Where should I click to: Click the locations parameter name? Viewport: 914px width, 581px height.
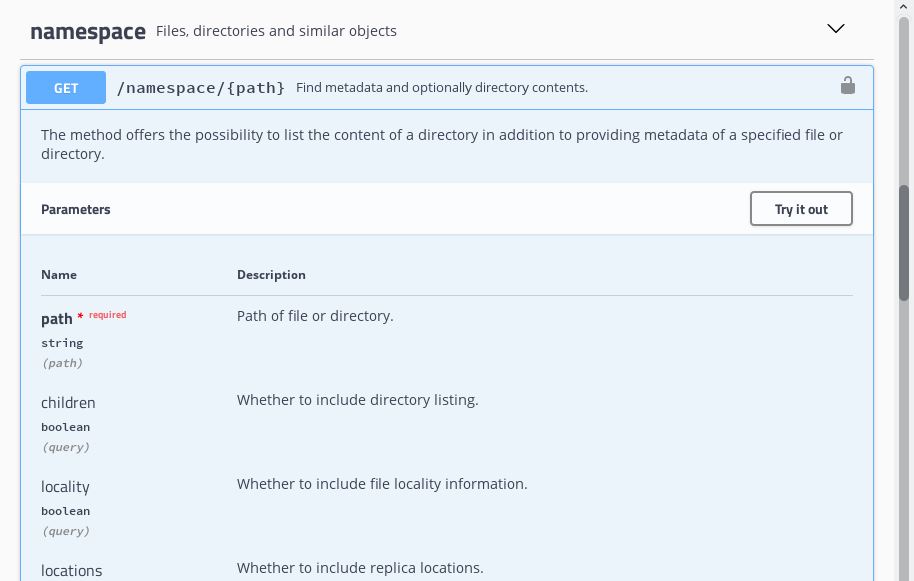(x=71, y=570)
